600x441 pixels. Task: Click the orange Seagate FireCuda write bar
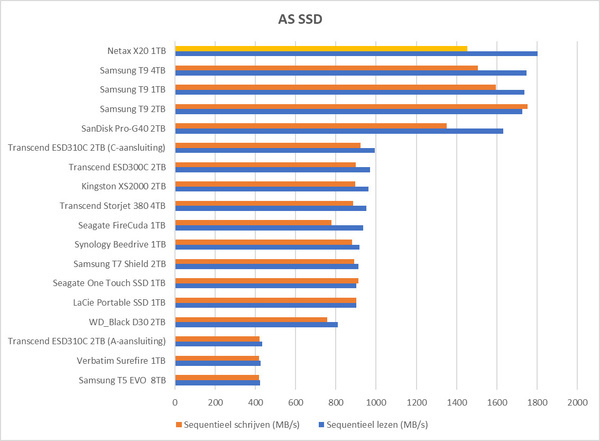(x=253, y=223)
